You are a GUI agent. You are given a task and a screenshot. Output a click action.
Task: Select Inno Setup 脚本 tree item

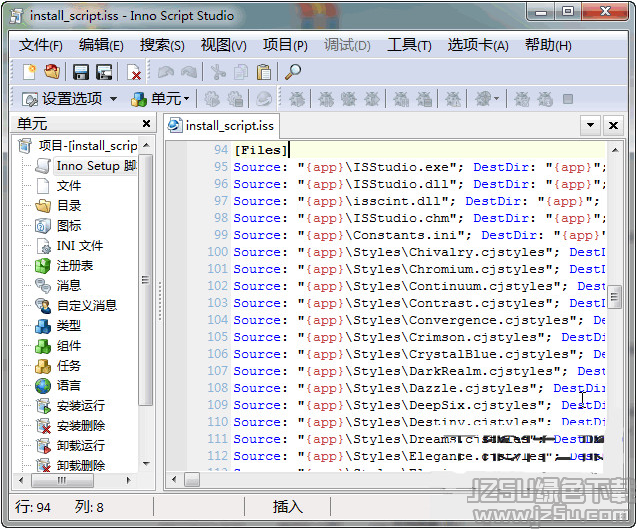coord(96,166)
